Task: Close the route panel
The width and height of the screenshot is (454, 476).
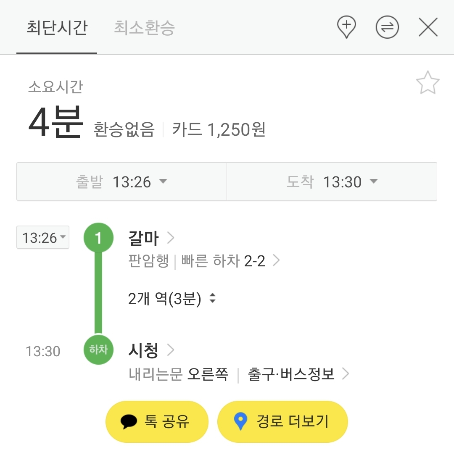Action: coord(428,28)
